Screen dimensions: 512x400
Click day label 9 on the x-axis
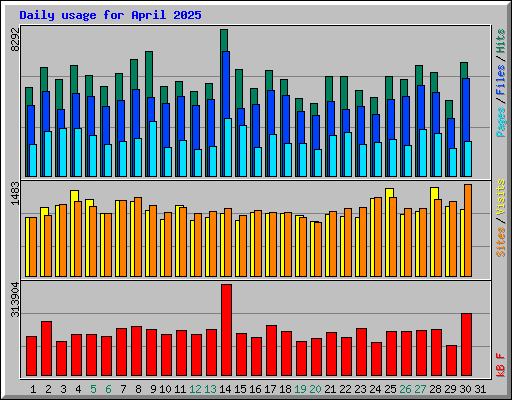pyautogui.click(x=153, y=389)
